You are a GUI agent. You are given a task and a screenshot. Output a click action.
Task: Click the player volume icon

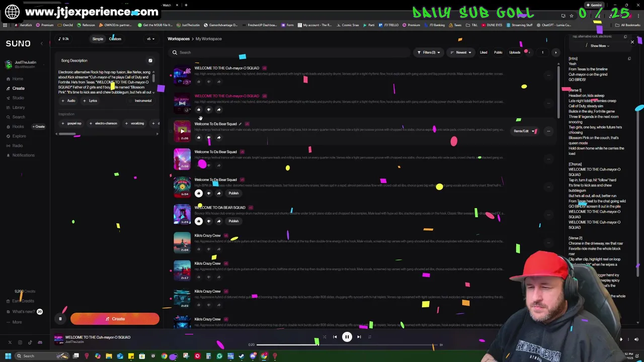[x=636, y=339]
